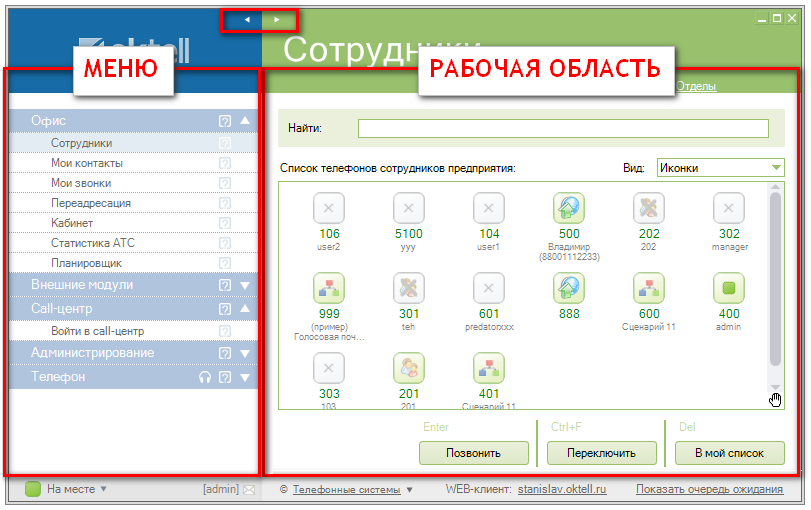Screen dimensions: 811x510
Task: Click the help icon next to Сотрудники
Action: (x=225, y=143)
